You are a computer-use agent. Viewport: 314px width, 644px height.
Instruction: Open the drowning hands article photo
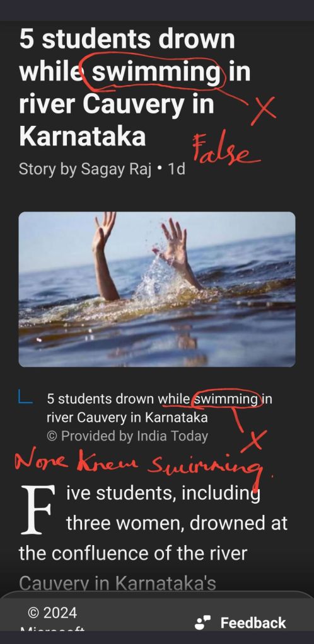pos(157,289)
